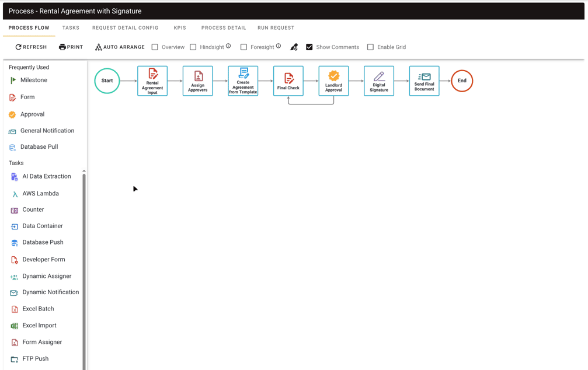Open the KPIs tab
588x370 pixels.
click(x=180, y=28)
